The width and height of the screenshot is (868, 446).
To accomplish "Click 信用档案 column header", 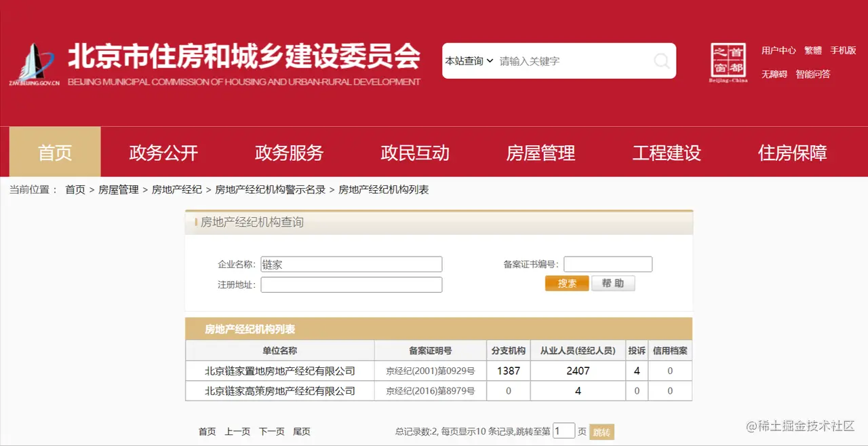I will tap(670, 350).
